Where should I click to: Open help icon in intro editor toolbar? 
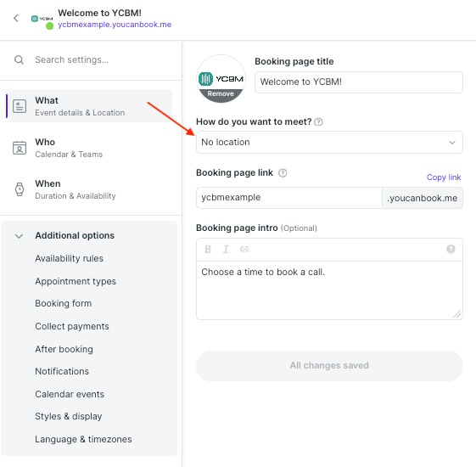[451, 249]
